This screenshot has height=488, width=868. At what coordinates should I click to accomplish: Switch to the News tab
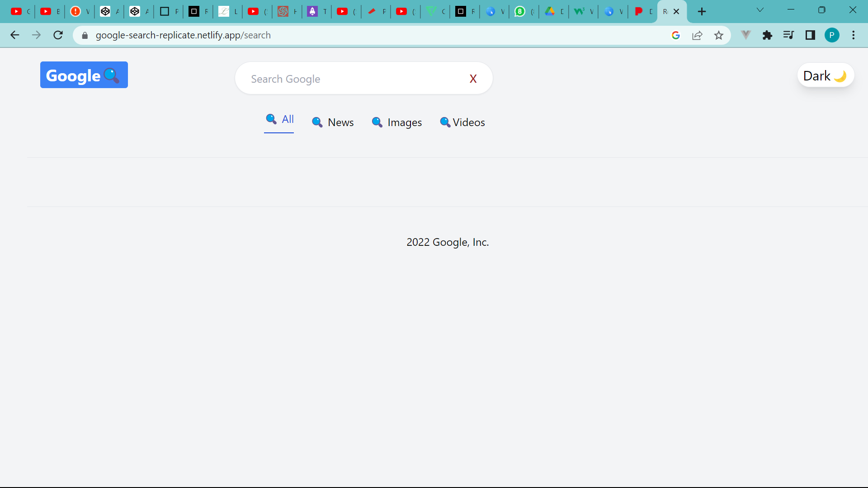(x=333, y=122)
